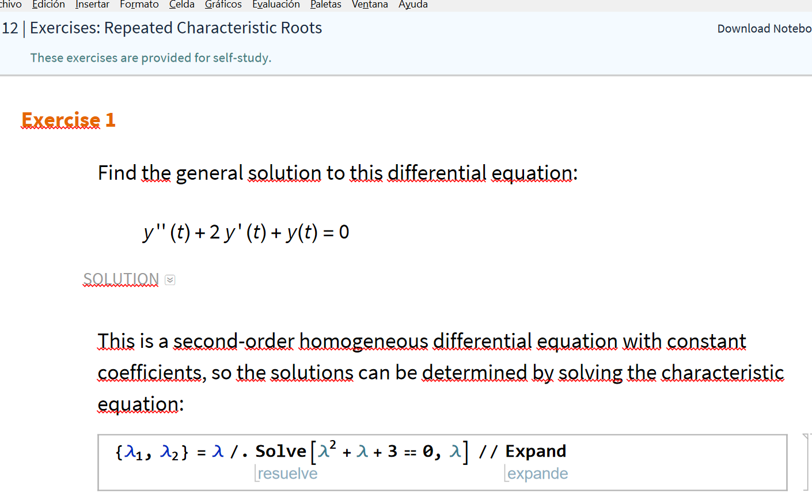Select the Exercise 1 heading
Viewport: 812px width, 504px height.
pos(69,120)
